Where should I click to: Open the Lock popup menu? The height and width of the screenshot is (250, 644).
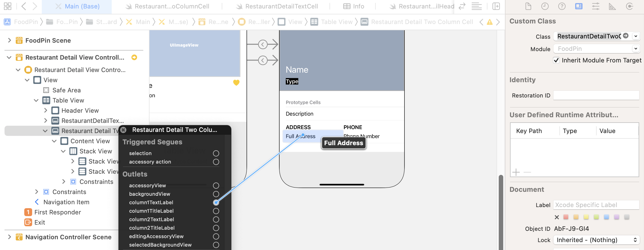pyautogui.click(x=596, y=240)
